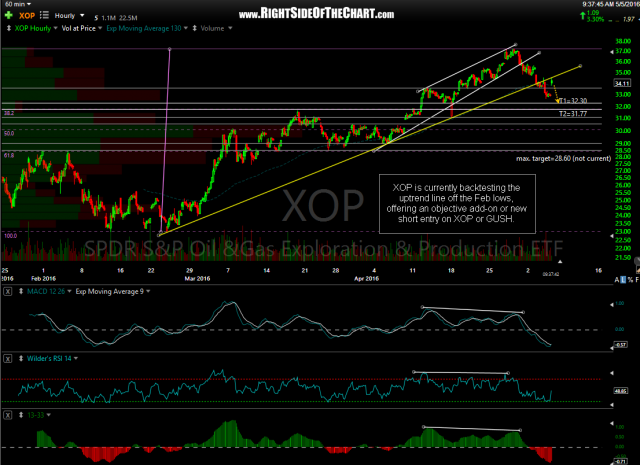Image resolution: width=640 pixels, height=465 pixels.
Task: Click the RSI pane upper scale marker
Action: 611,373
